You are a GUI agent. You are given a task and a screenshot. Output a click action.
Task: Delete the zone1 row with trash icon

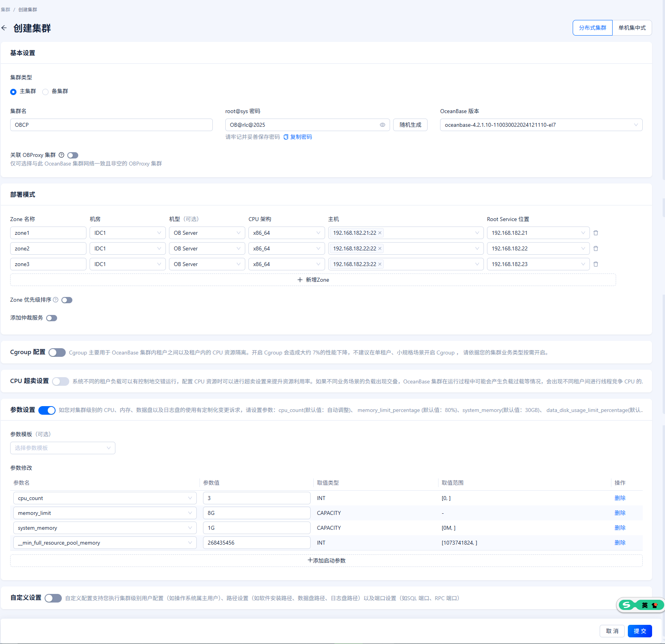point(596,233)
